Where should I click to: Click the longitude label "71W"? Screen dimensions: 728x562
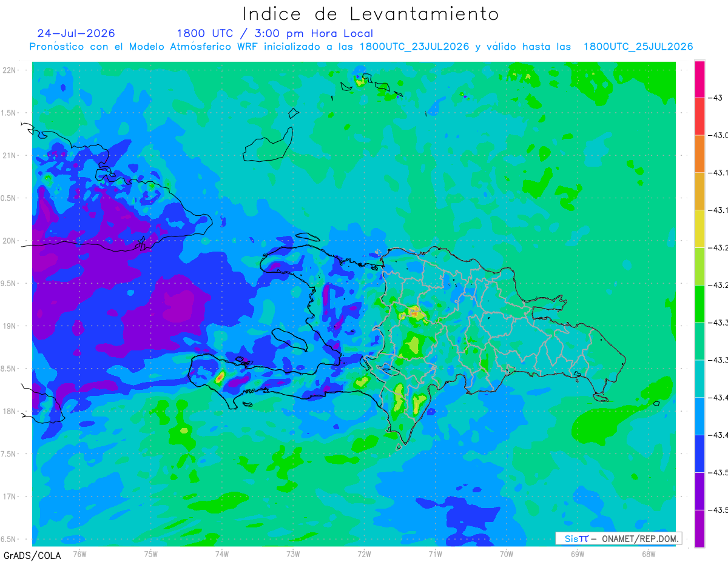[435, 554]
